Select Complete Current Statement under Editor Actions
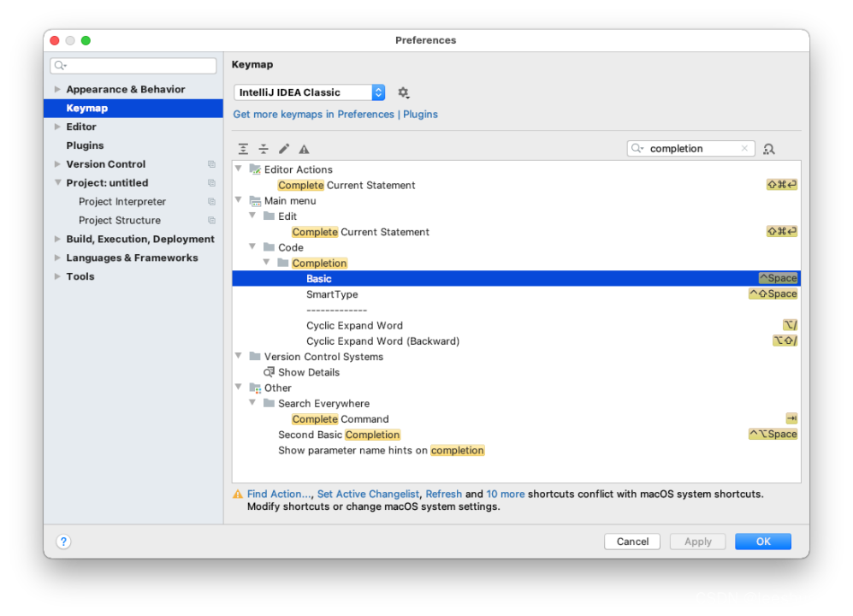The height and width of the screenshot is (616, 853). point(516,185)
